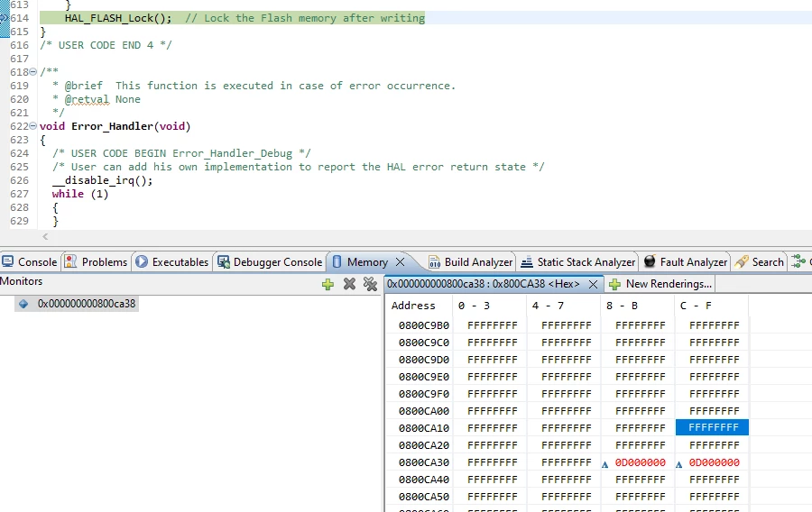Click the editor horizontal scroll left arrow
812x512 pixels.
45,236
